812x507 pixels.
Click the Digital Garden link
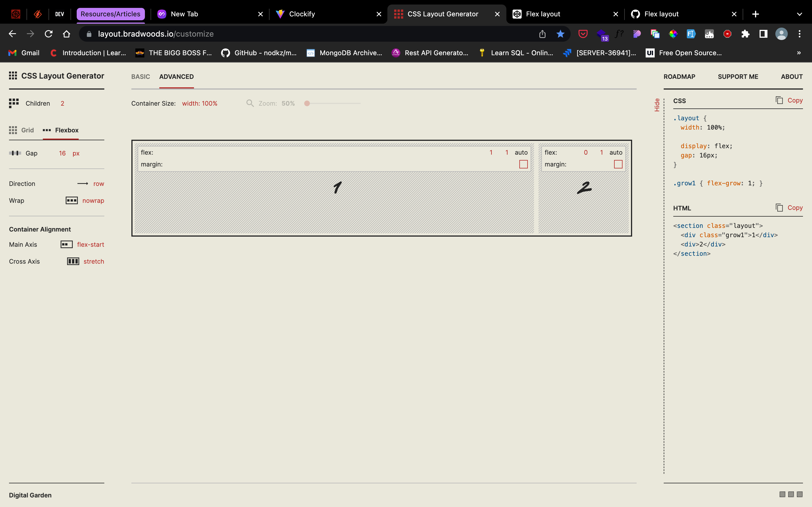[30, 495]
